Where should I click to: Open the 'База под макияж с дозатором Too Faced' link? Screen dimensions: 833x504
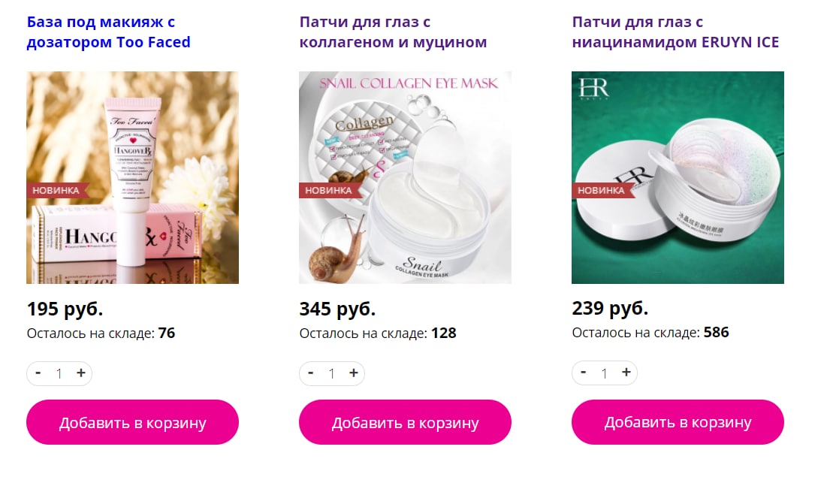coord(108,32)
